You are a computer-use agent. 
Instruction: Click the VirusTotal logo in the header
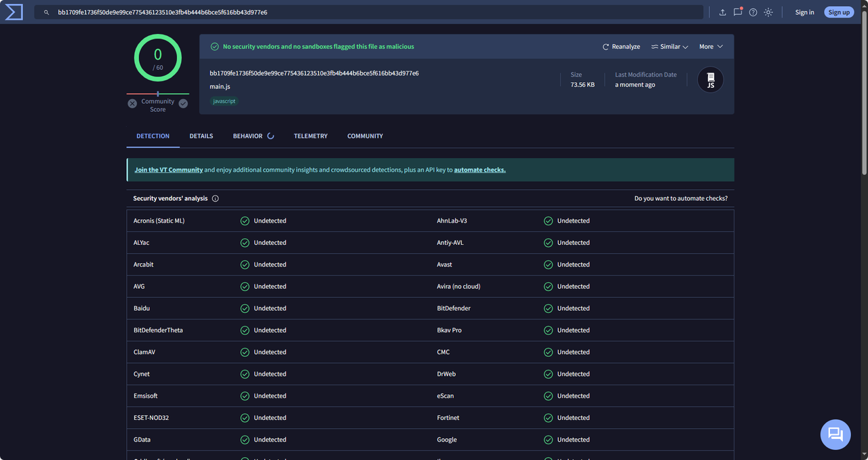(14, 12)
